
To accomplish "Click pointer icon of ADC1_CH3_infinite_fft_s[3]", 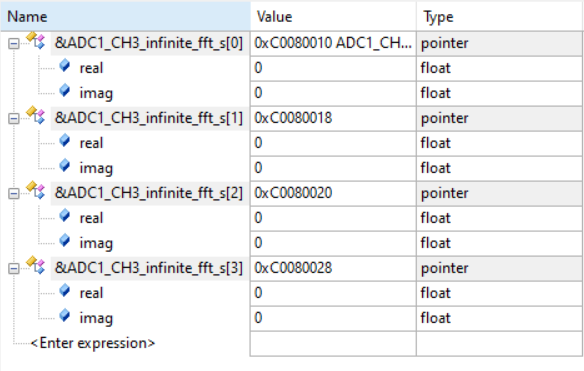I will pos(35,266).
